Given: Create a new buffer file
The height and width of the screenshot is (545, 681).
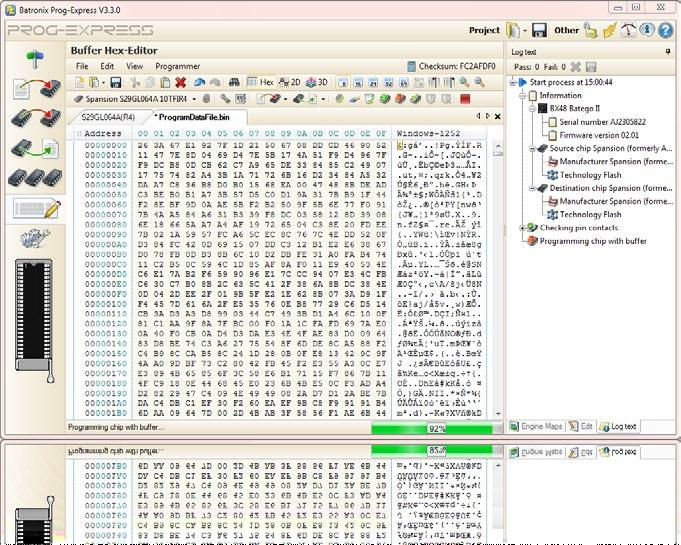Looking at the screenshot, I should 79,83.
